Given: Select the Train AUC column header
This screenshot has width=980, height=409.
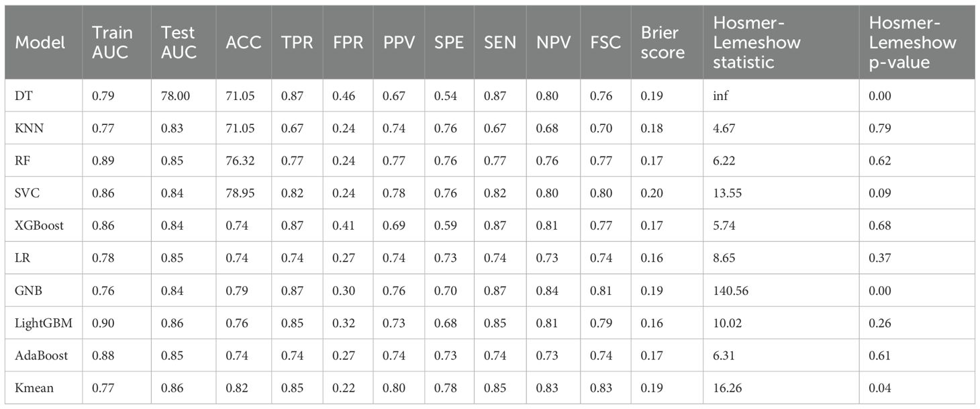Looking at the screenshot, I should [112, 42].
